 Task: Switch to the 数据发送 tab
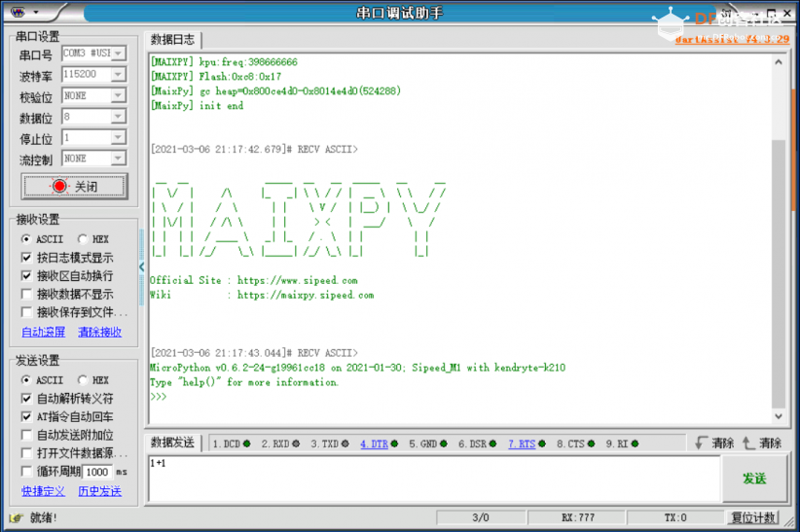(172, 443)
